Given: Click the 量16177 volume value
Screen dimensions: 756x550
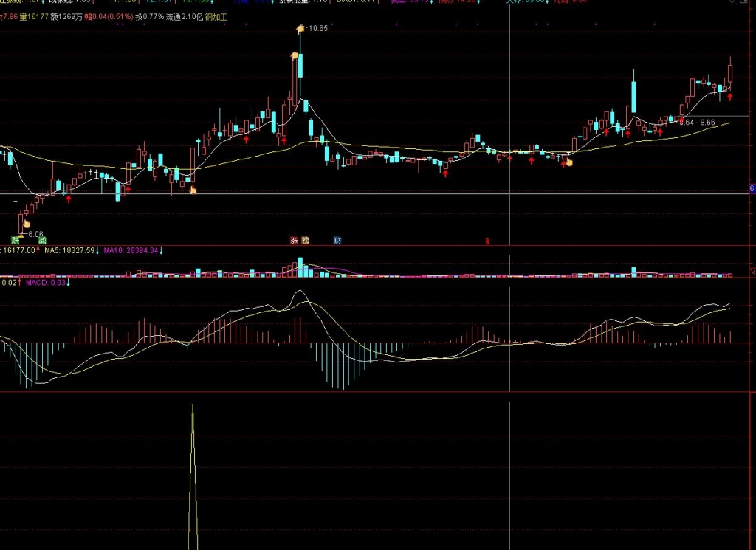Looking at the screenshot, I should click(x=34, y=17).
